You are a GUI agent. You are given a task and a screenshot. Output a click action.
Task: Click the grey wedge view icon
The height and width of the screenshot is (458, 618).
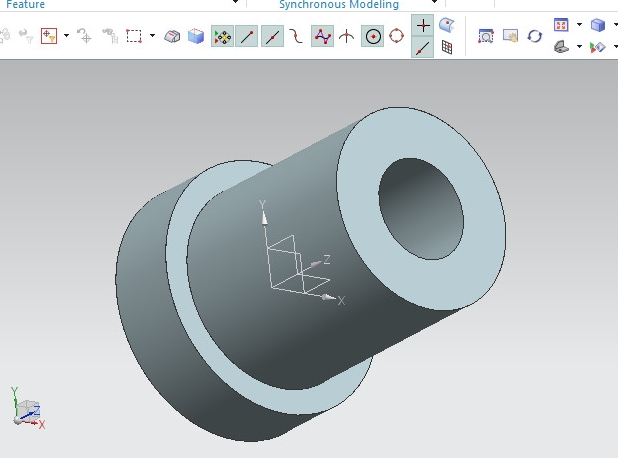click(x=561, y=47)
